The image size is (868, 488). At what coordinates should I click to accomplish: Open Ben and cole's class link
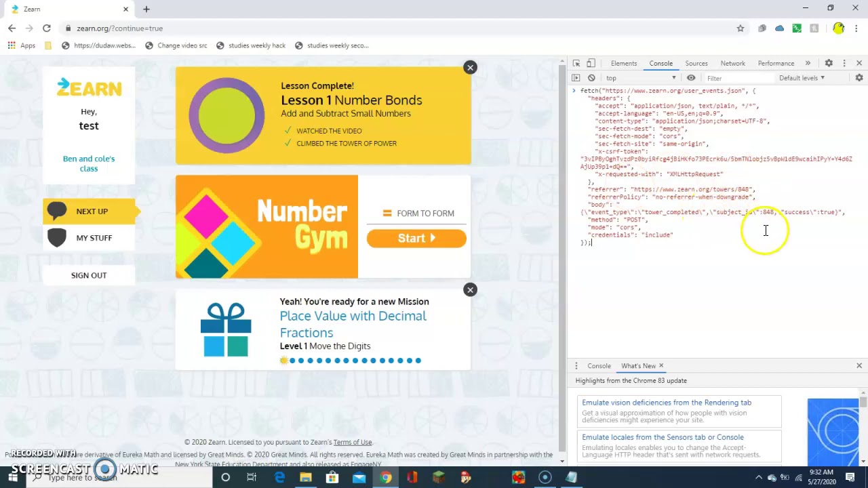89,163
